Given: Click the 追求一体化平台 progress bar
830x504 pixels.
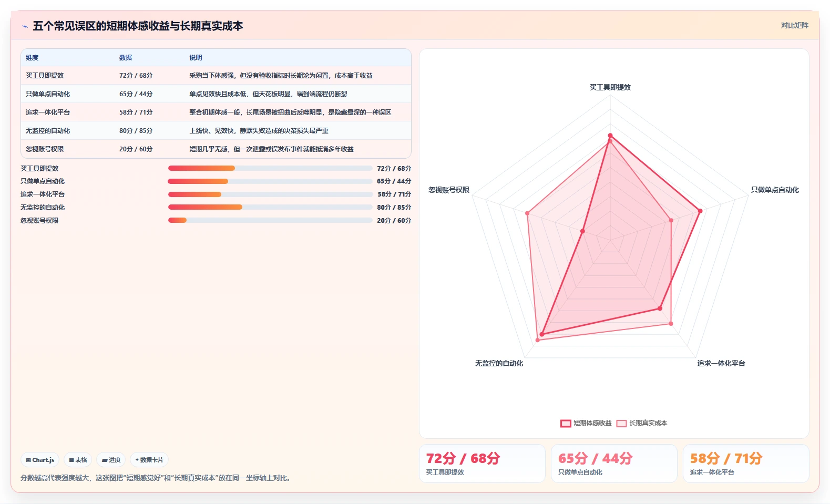Looking at the screenshot, I should coord(270,194).
